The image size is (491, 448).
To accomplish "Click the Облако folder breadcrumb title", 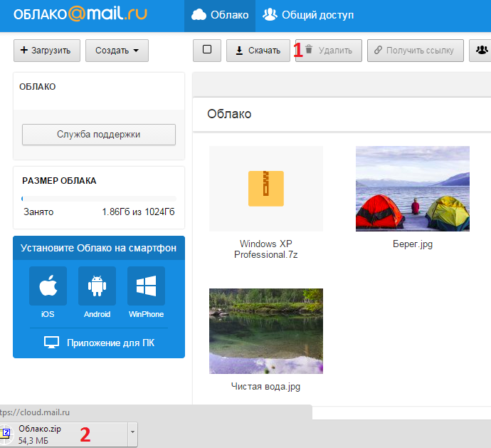I will 229,114.
